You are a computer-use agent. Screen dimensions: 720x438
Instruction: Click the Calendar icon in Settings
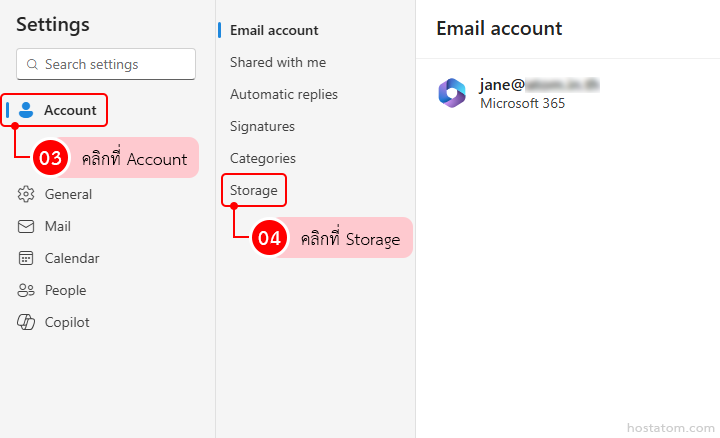tap(26, 258)
